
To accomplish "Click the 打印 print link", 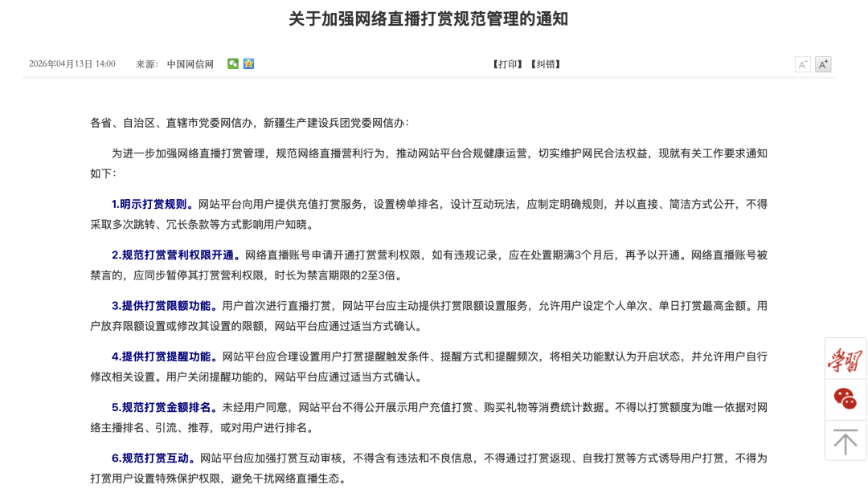I will [x=507, y=64].
